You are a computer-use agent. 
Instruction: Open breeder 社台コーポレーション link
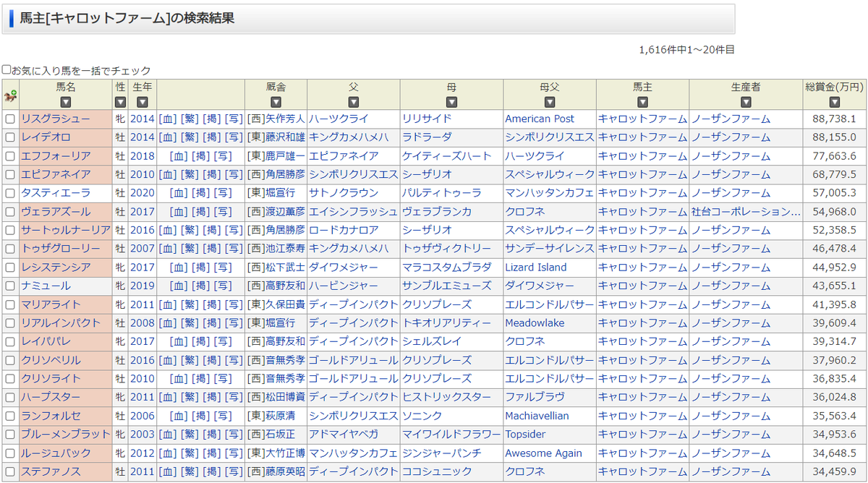click(745, 212)
